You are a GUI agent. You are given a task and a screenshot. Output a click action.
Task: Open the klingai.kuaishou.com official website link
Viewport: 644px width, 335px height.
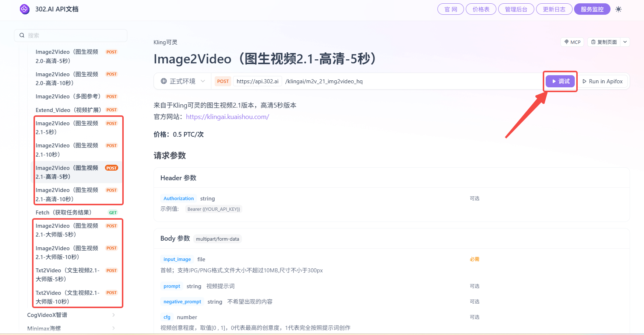(228, 117)
